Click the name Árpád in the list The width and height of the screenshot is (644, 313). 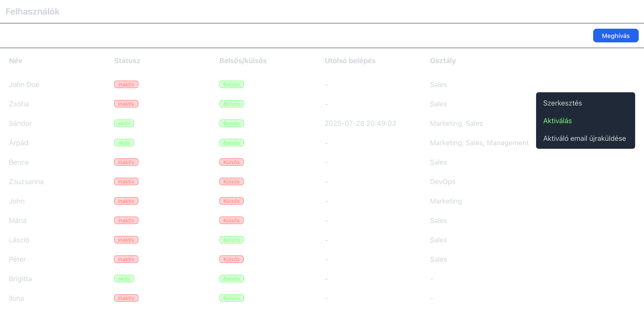[x=19, y=143]
